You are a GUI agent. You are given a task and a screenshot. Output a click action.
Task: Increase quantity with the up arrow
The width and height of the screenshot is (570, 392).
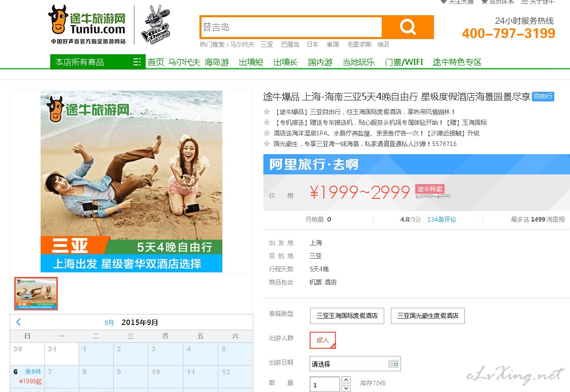pyautogui.click(x=347, y=380)
